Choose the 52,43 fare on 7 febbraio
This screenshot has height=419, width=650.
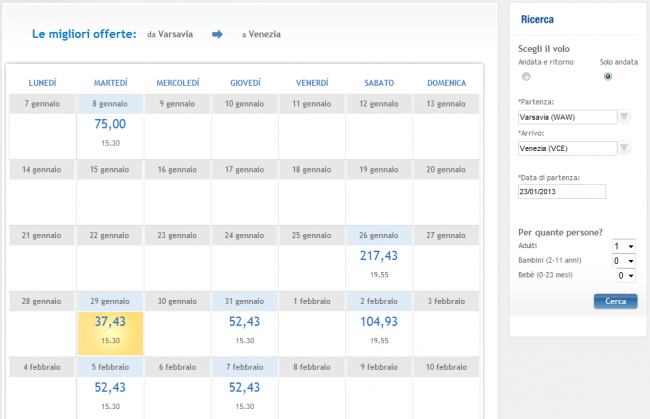[x=245, y=388]
